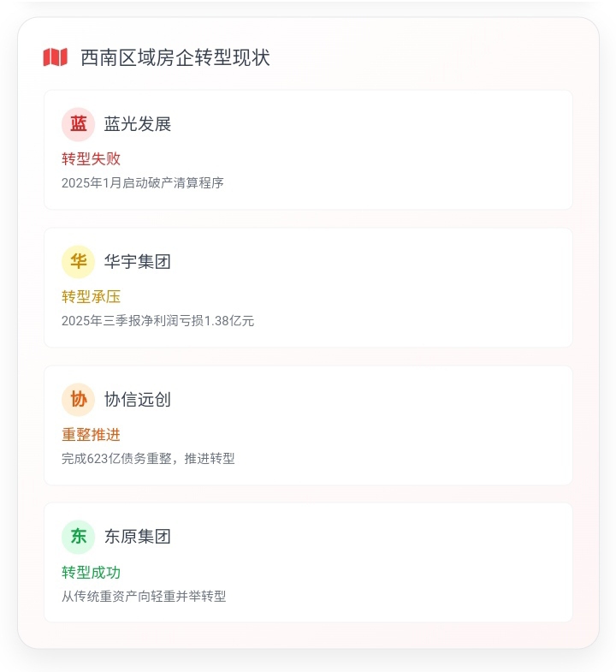Select text 从传统重资产向轻重并举转型
This screenshot has width=616, height=672.
(x=144, y=596)
